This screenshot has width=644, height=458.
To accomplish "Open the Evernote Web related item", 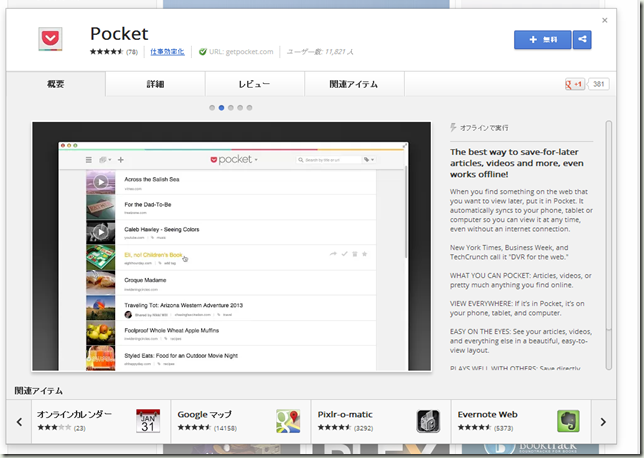I will (x=521, y=421).
